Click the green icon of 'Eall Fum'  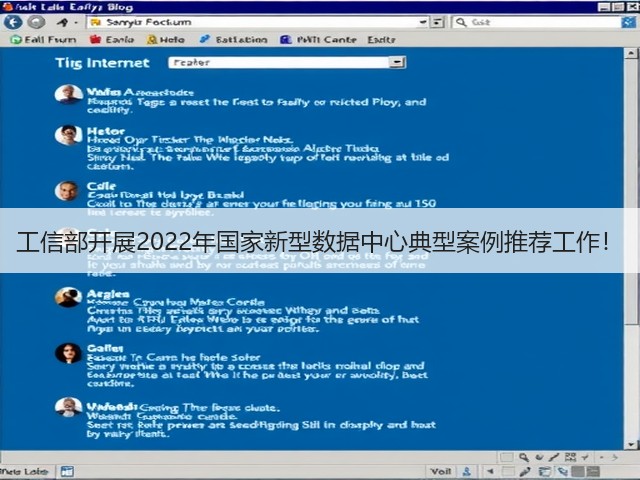16,40
